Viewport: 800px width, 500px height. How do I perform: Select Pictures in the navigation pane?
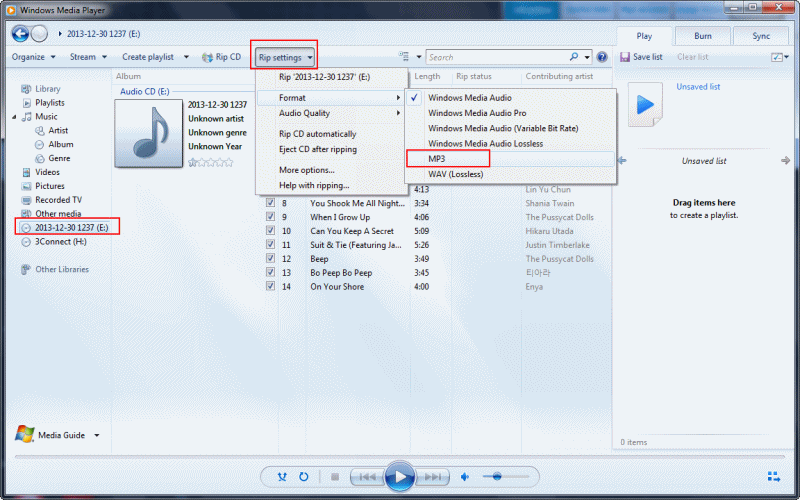click(x=49, y=186)
